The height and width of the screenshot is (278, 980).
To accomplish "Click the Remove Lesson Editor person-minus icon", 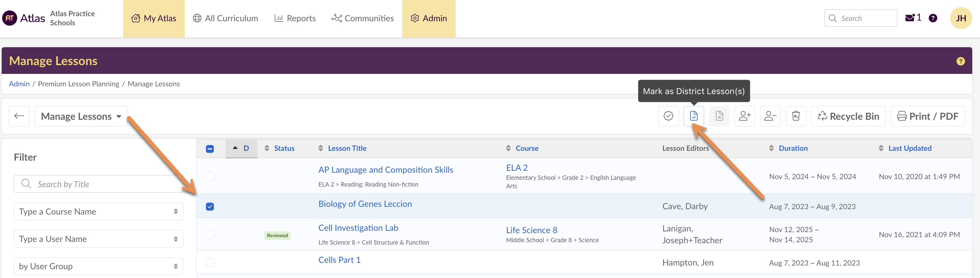I will [x=770, y=116].
